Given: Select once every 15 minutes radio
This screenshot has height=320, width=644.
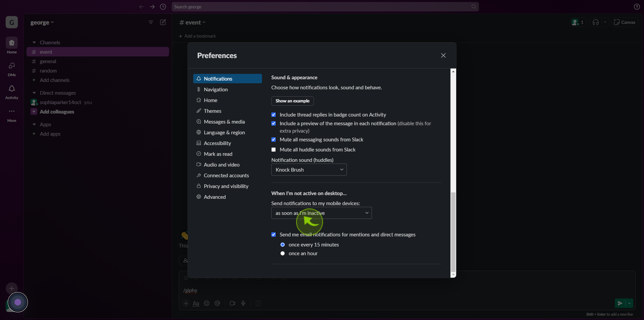Looking at the screenshot, I should coord(283,245).
